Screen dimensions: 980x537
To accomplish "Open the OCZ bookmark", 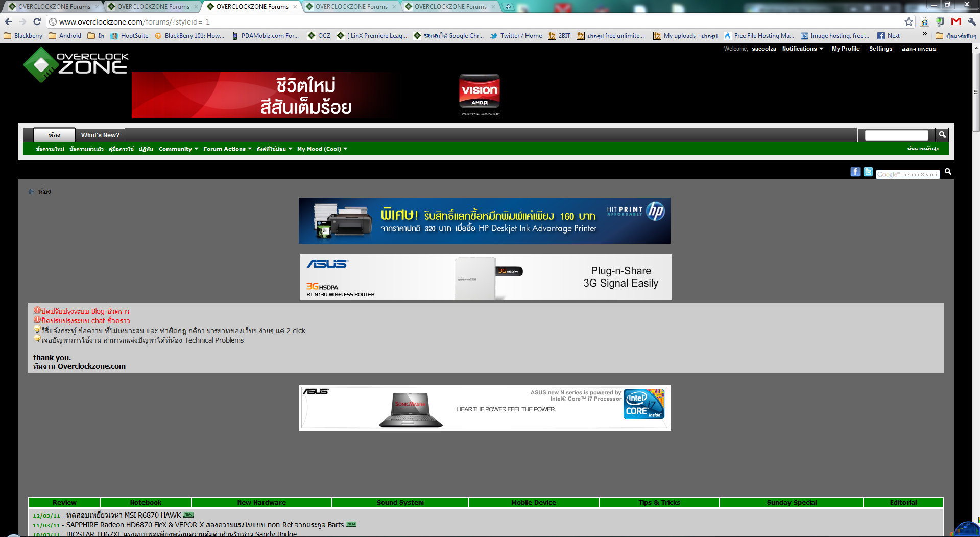I will tap(319, 36).
